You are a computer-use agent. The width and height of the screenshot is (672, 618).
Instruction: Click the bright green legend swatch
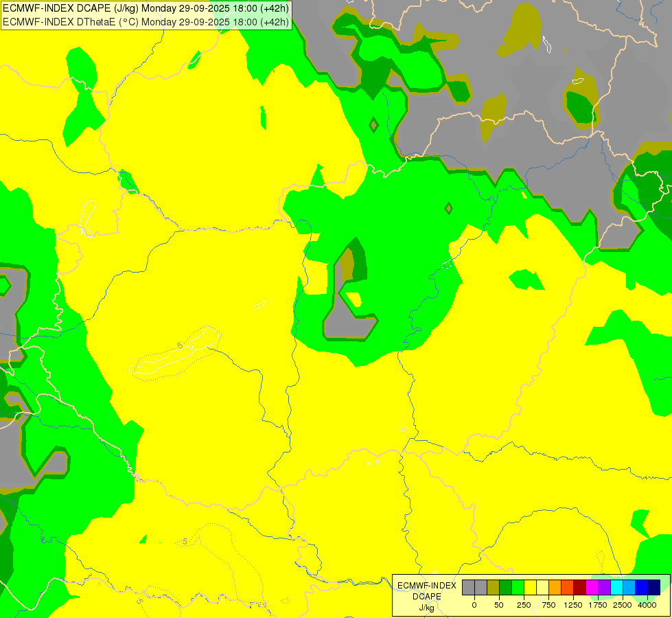[518, 588]
